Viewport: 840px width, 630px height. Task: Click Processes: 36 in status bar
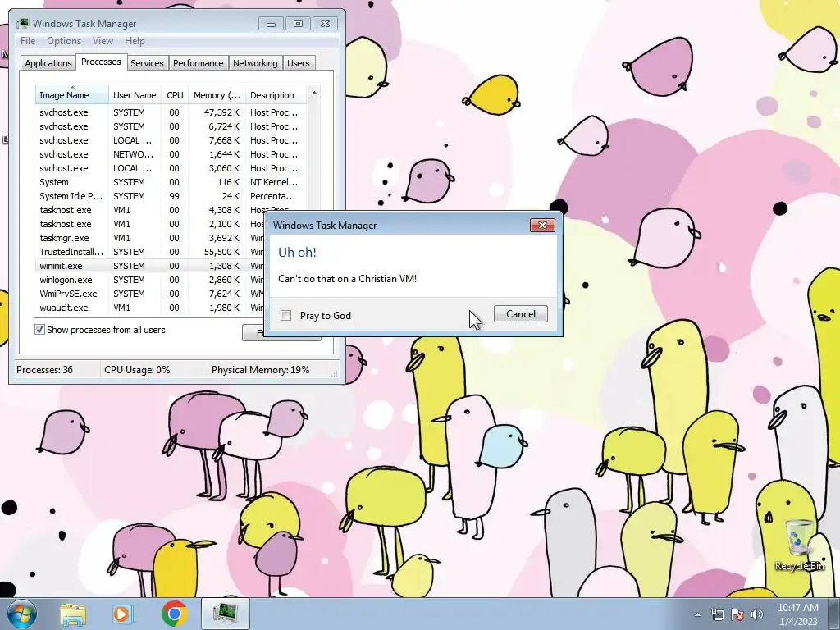44,370
